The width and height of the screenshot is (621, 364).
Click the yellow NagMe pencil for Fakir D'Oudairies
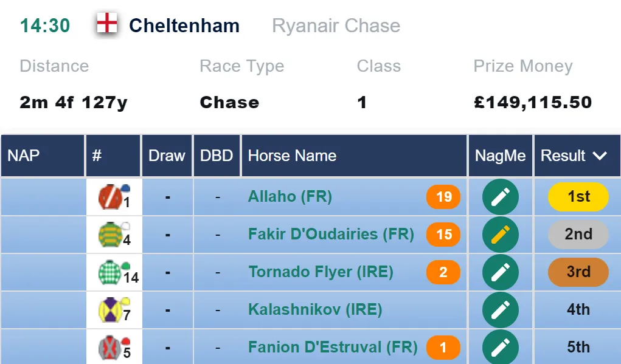pos(500,234)
